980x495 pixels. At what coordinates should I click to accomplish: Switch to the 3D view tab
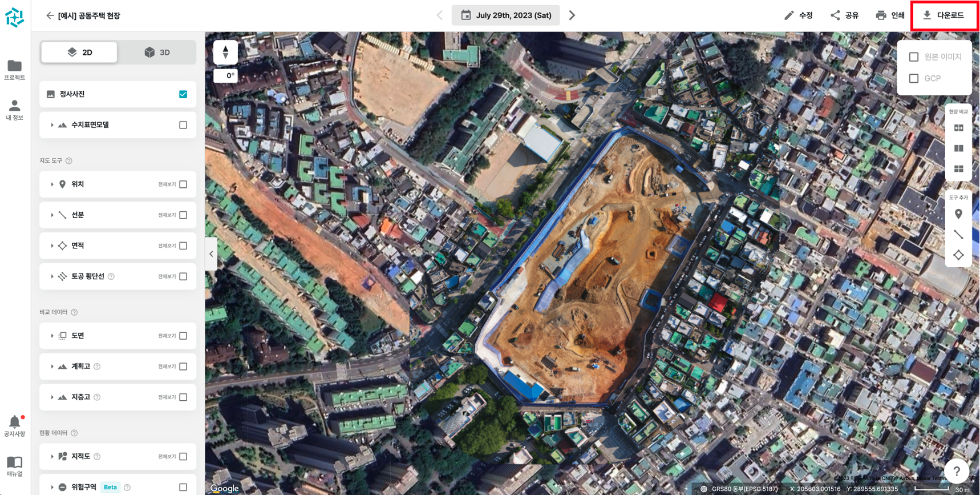(157, 53)
